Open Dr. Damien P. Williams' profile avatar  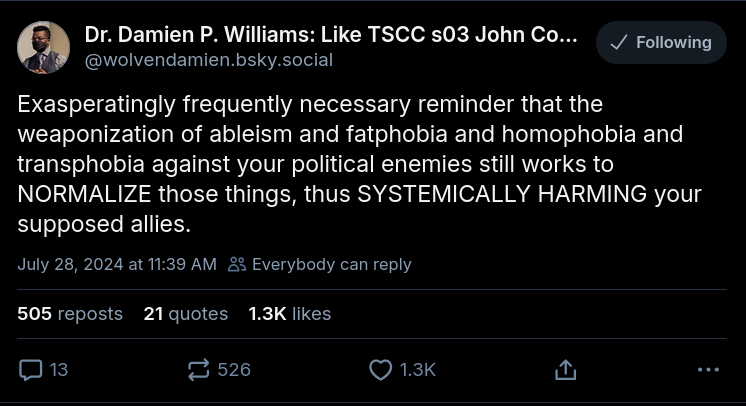click(x=44, y=47)
